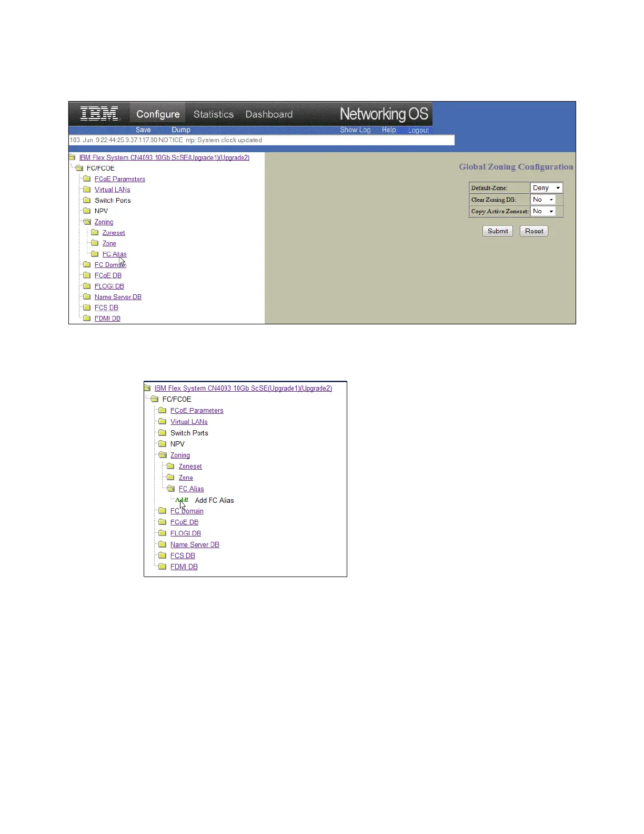Click the Name Server DB folder icon, upper tree

click(x=87, y=296)
